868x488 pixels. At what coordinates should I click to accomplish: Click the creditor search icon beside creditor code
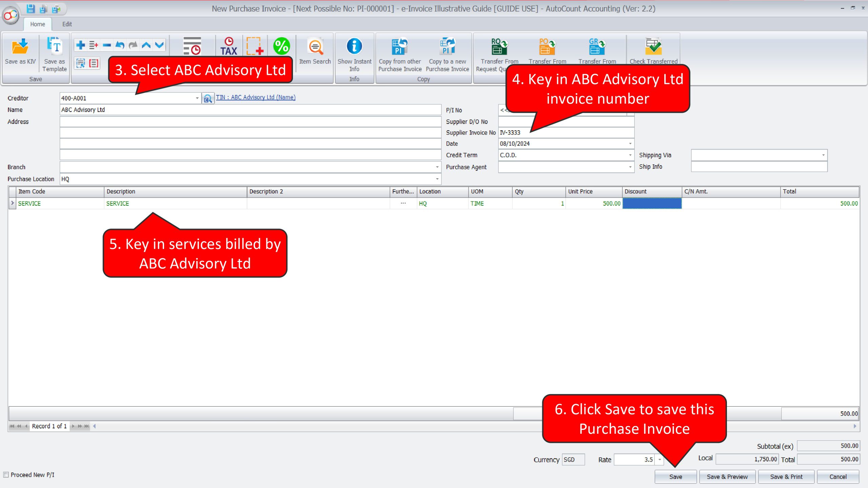click(208, 98)
